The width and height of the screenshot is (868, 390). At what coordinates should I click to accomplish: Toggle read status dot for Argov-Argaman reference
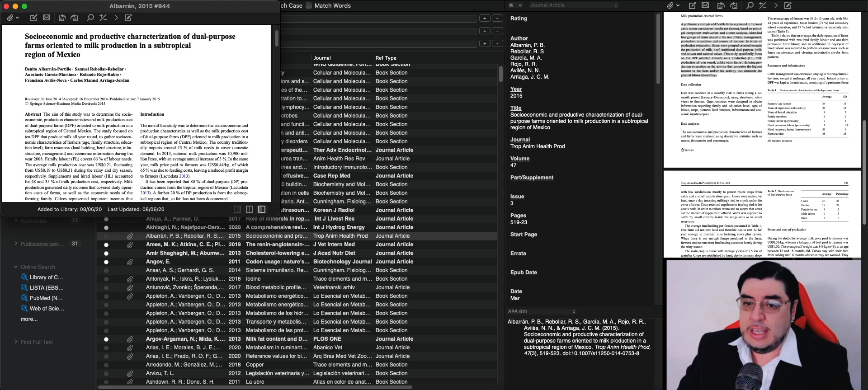point(106,339)
